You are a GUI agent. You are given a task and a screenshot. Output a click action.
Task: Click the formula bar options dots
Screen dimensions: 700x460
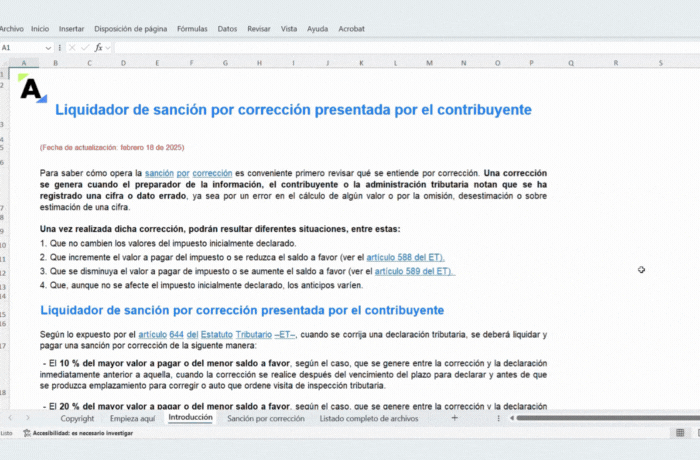click(x=59, y=47)
